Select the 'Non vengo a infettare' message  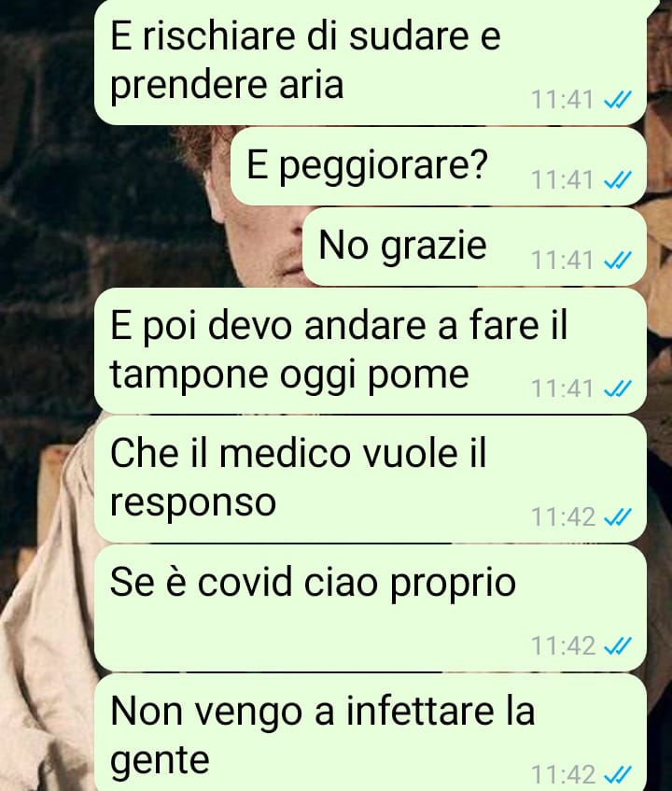coord(371,732)
